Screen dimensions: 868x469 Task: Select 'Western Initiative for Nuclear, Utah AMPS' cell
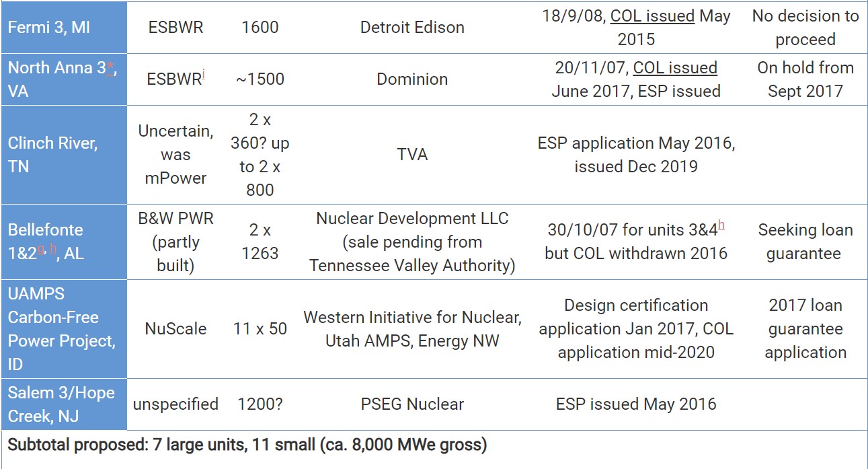tap(412, 329)
